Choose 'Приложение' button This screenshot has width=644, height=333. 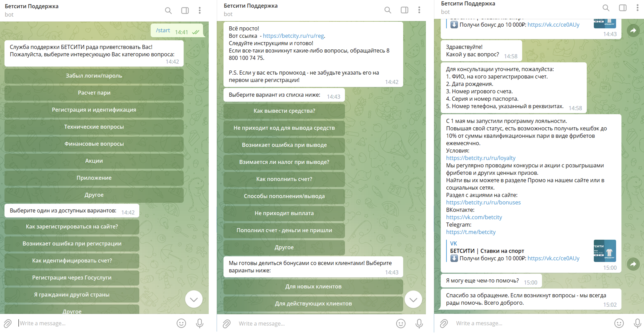click(x=94, y=178)
